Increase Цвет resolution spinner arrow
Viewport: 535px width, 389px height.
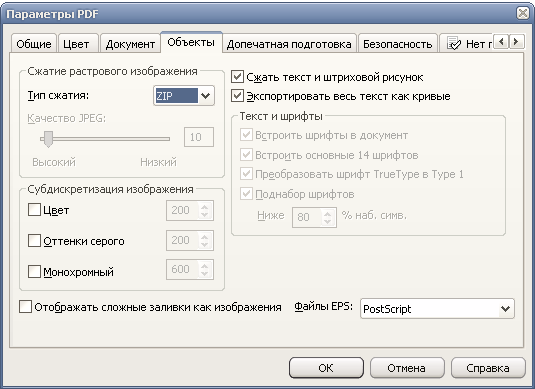[204, 207]
